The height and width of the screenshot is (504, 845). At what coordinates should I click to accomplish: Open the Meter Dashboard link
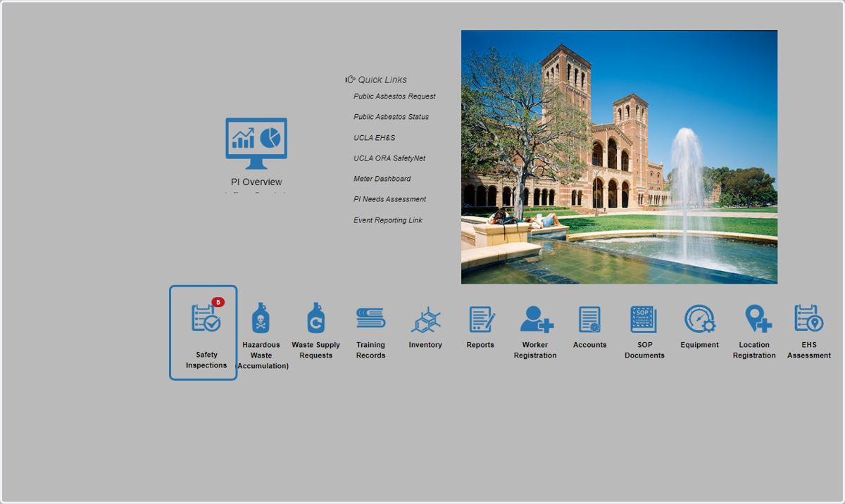click(382, 179)
